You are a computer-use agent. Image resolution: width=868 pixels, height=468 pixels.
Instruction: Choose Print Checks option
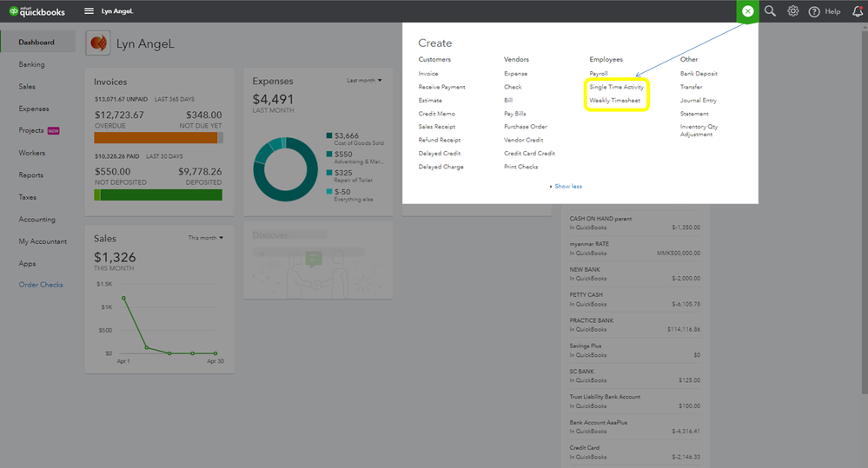coord(521,167)
